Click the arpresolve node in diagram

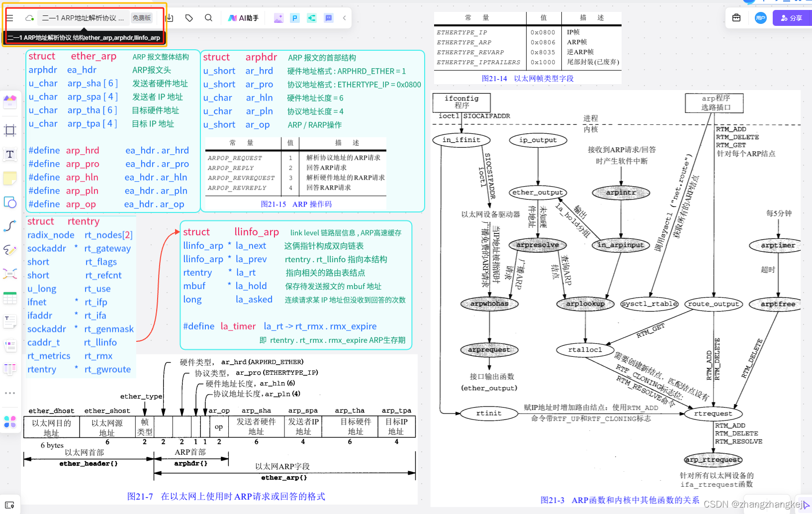click(538, 245)
